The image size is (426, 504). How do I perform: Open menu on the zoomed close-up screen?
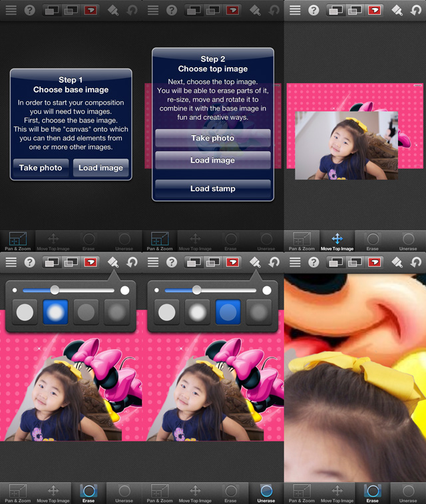tap(295, 262)
